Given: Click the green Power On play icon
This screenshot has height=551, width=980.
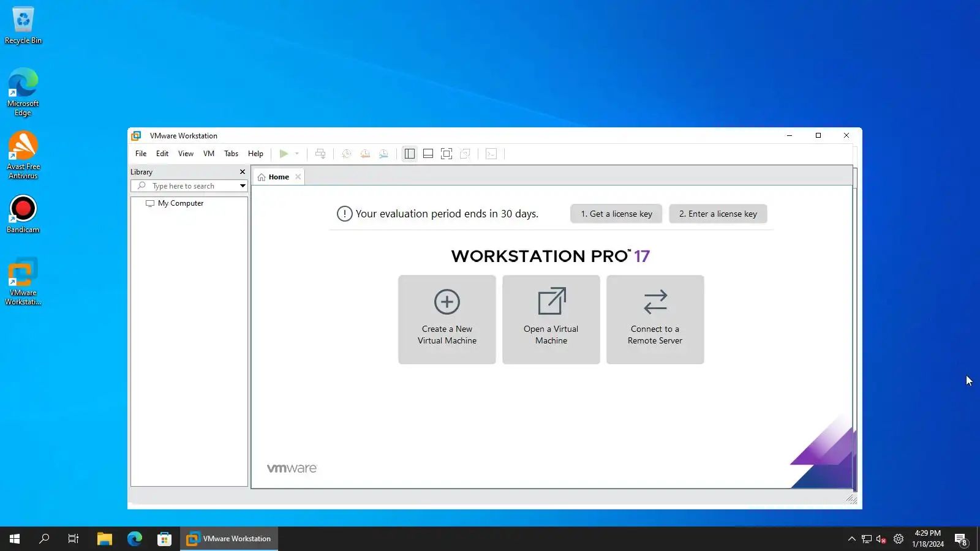Looking at the screenshot, I should tap(284, 154).
